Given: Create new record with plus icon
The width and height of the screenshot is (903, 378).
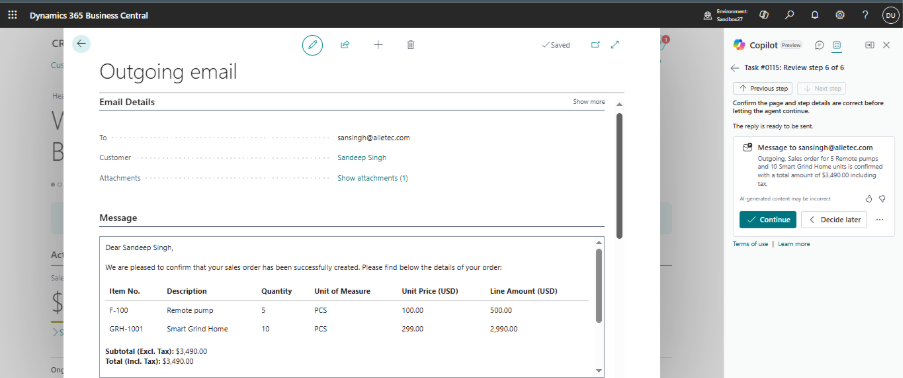Looking at the screenshot, I should coord(378,45).
